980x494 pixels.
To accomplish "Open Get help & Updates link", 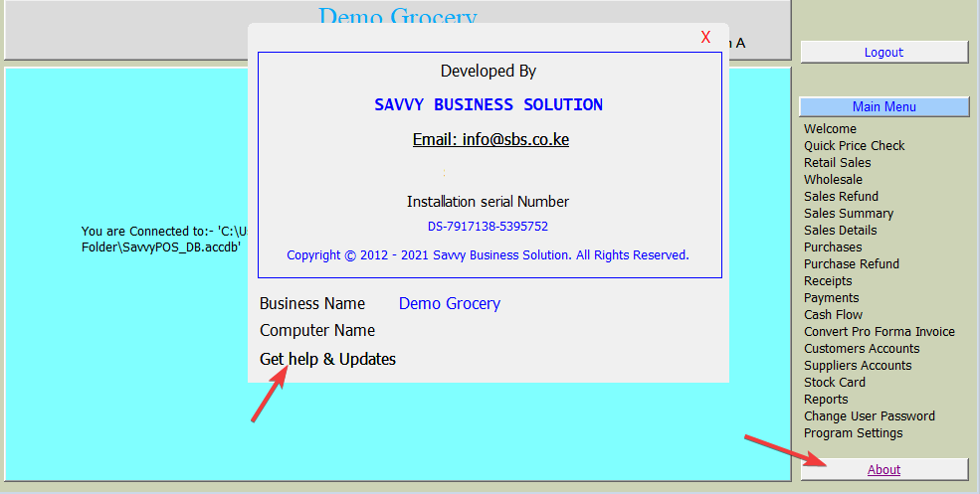I will [x=327, y=359].
